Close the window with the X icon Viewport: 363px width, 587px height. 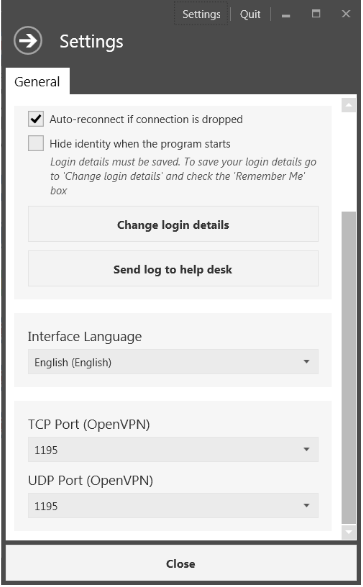tap(346, 14)
